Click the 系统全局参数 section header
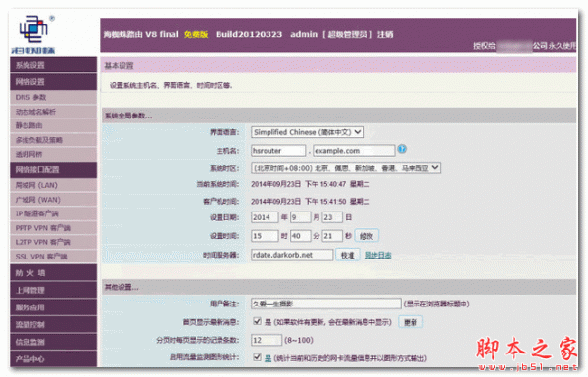588x377 pixels. point(128,116)
